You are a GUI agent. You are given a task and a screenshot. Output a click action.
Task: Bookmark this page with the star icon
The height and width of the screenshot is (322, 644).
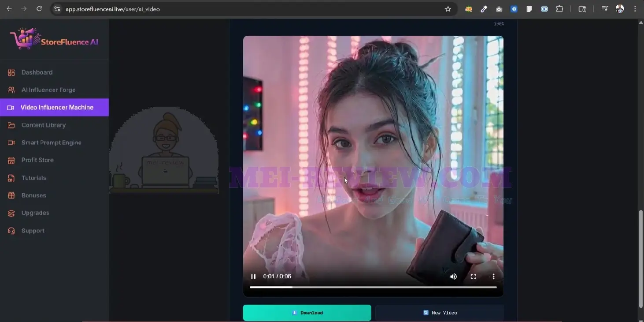tap(448, 9)
